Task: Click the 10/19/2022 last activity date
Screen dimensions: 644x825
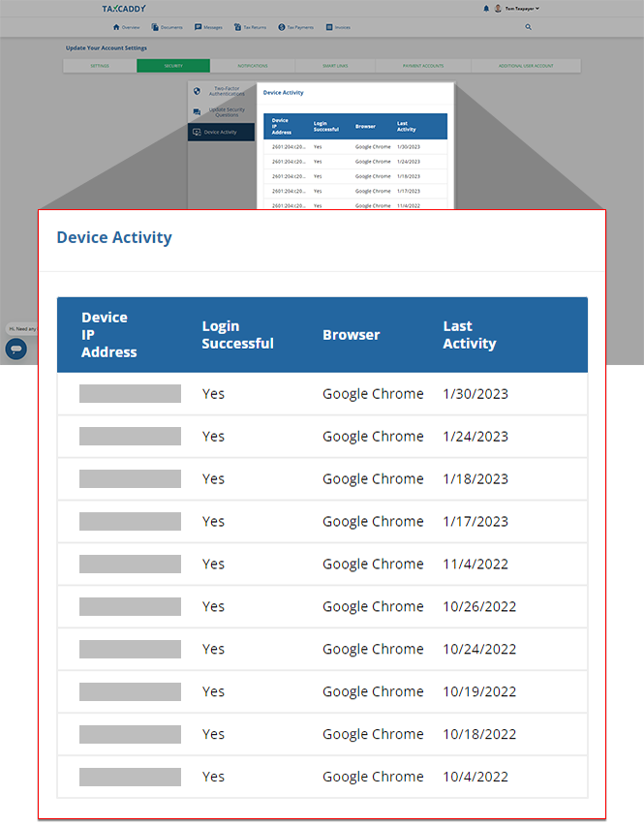Action: (x=479, y=692)
